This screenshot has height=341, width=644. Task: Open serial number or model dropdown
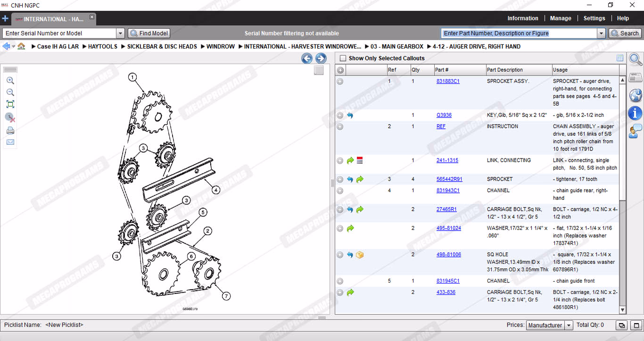pos(120,33)
